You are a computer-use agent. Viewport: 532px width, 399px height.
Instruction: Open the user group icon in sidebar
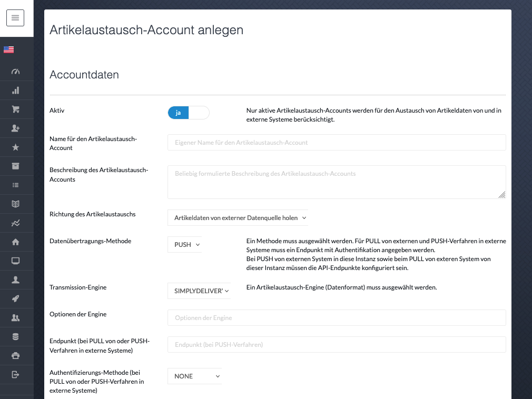16,317
